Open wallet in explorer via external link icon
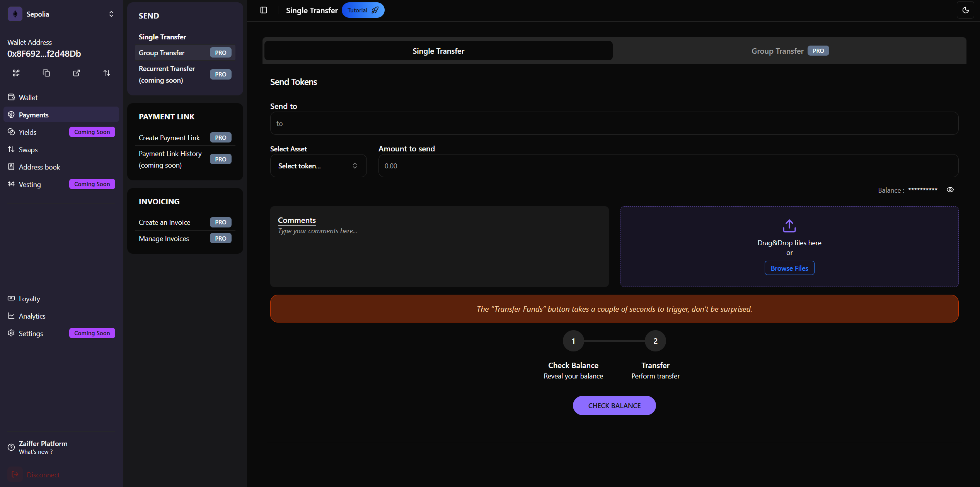The height and width of the screenshot is (487, 980). pyautogui.click(x=77, y=73)
